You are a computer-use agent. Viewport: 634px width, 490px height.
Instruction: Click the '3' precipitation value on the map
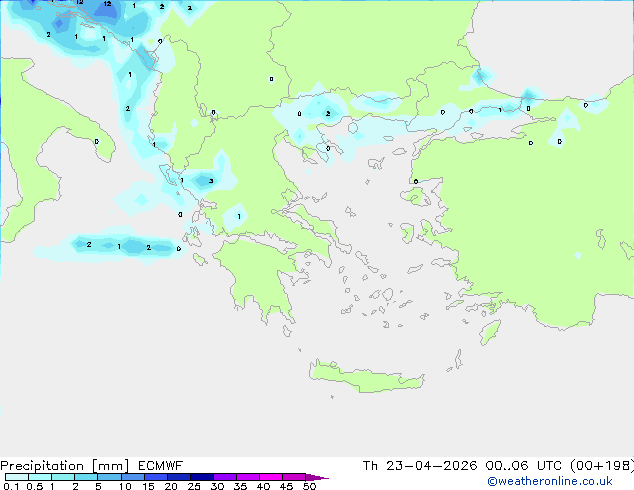tap(211, 181)
